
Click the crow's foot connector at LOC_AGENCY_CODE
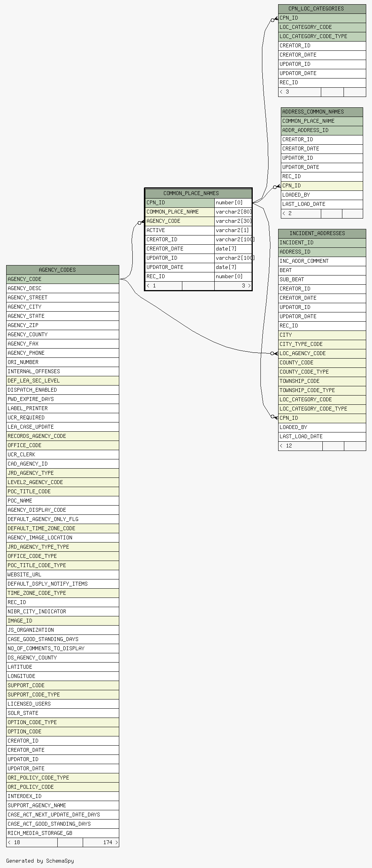click(x=274, y=353)
